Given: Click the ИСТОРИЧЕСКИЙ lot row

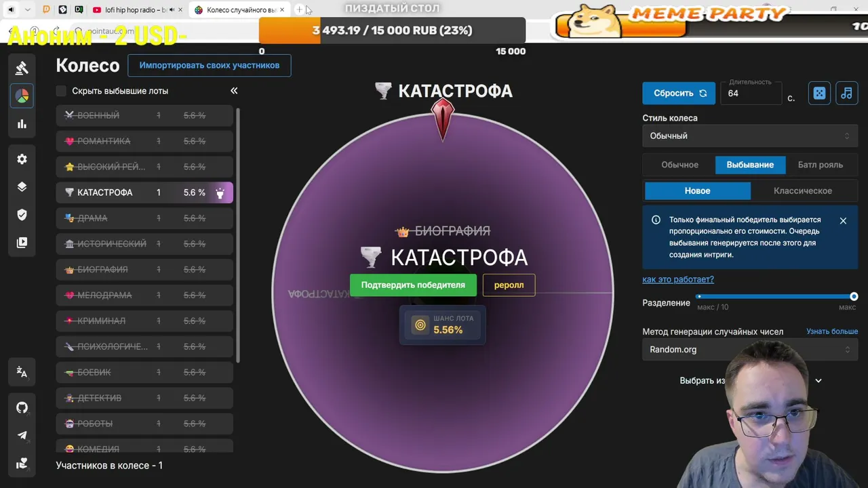Looking at the screenshot, I should click(144, 244).
